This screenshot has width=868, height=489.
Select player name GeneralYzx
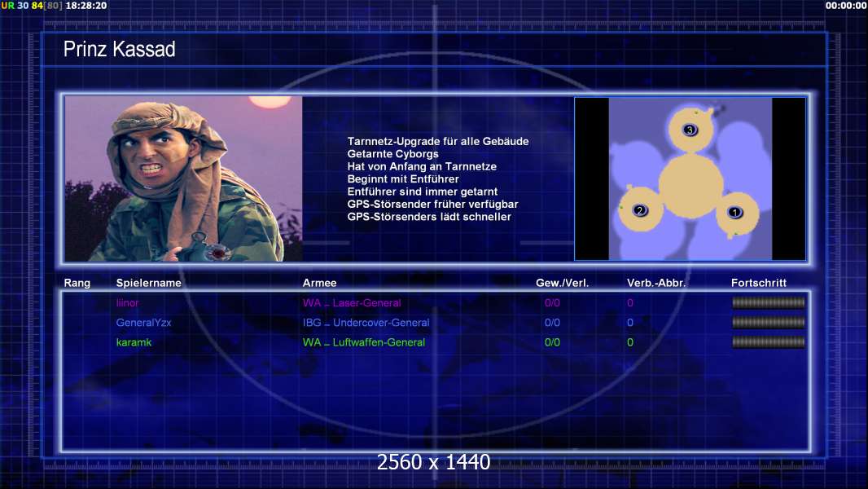[143, 322]
